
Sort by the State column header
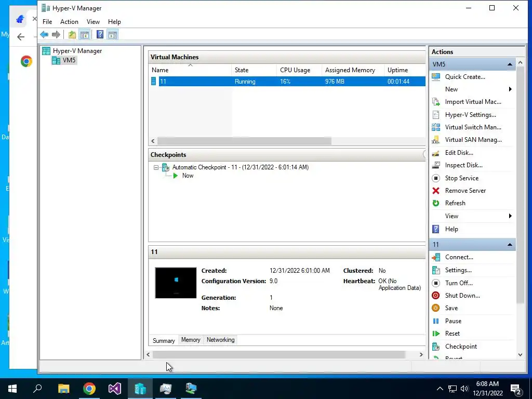coord(254,70)
